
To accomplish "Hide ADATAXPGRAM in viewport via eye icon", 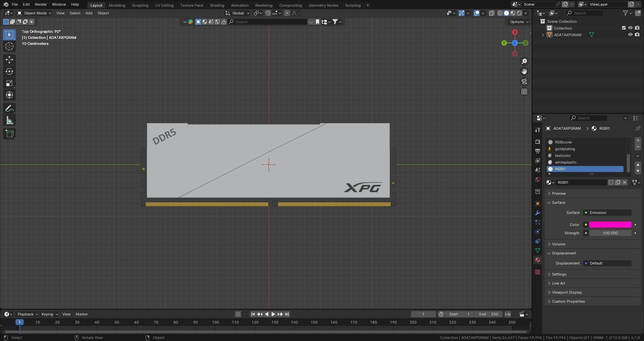I will (630, 35).
